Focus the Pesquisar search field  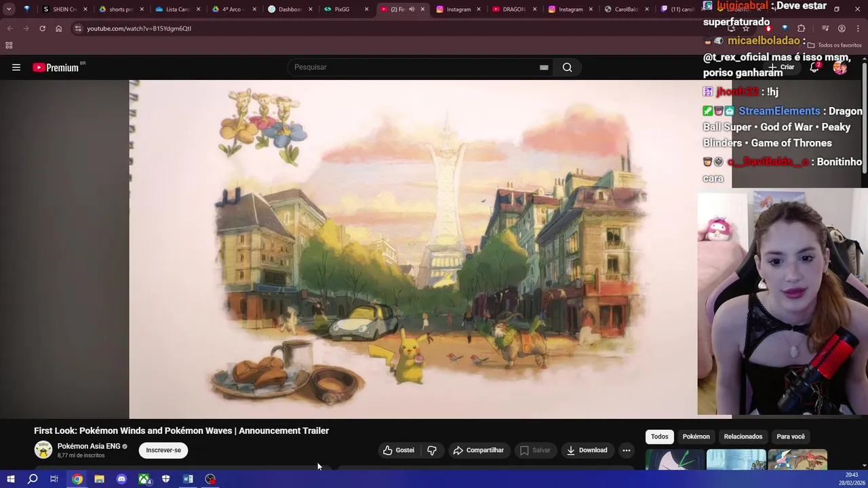point(414,67)
